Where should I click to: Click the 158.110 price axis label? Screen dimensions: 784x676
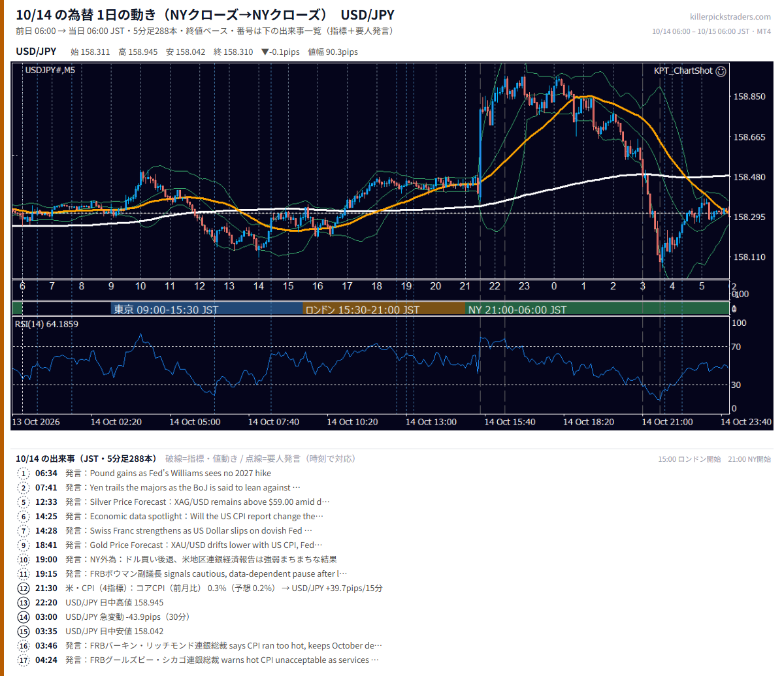749,257
